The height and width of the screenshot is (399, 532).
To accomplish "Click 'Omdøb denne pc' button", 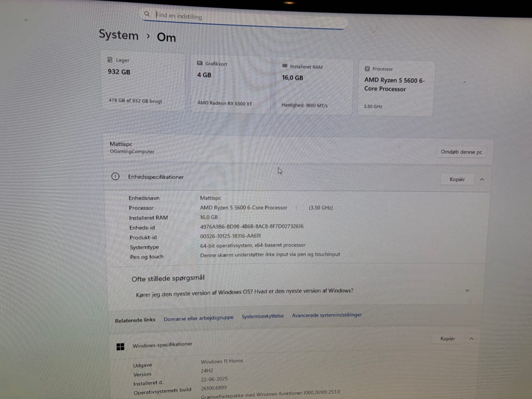I will click(461, 152).
